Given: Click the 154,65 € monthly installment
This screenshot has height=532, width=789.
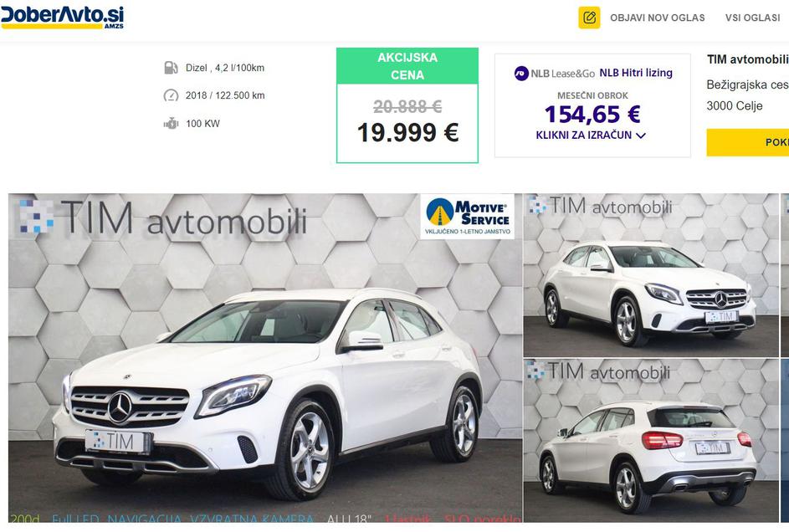Looking at the screenshot, I should click(x=592, y=114).
